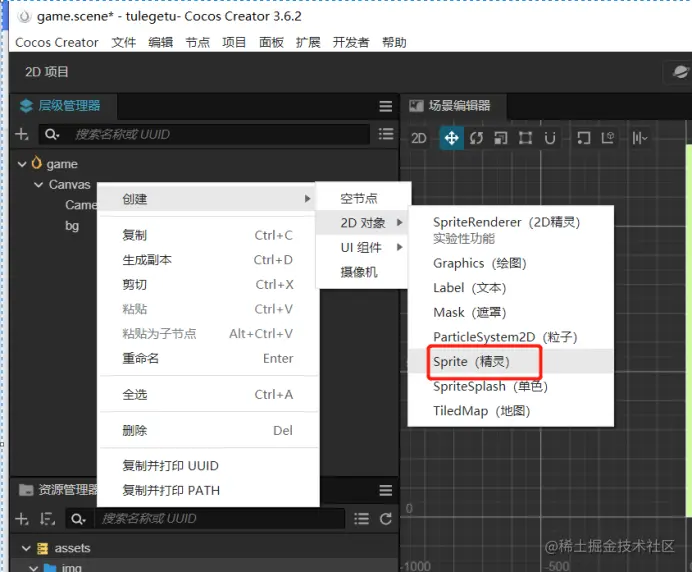Select the game scene root node

pos(62,164)
